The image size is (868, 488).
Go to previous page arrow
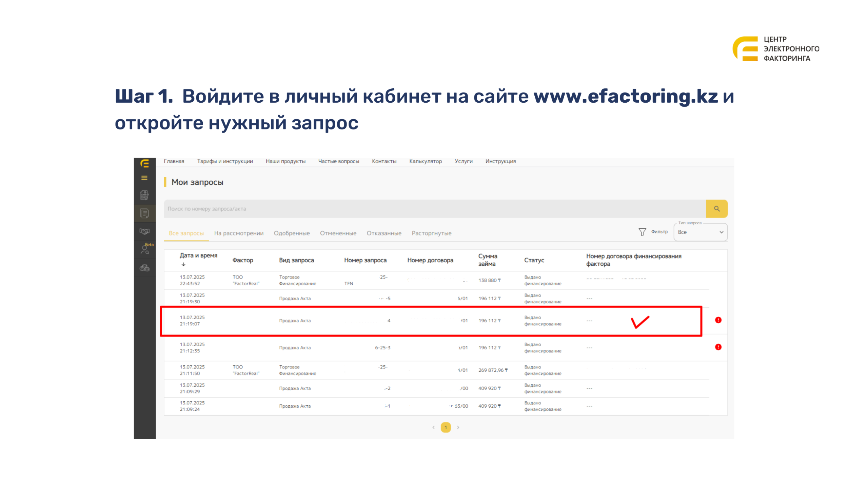433,427
